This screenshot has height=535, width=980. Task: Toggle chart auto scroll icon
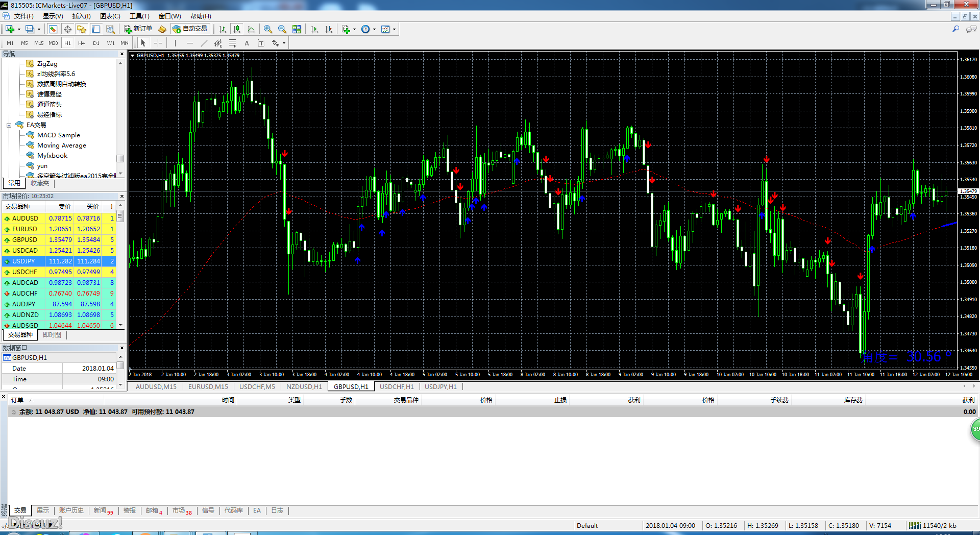click(x=314, y=29)
